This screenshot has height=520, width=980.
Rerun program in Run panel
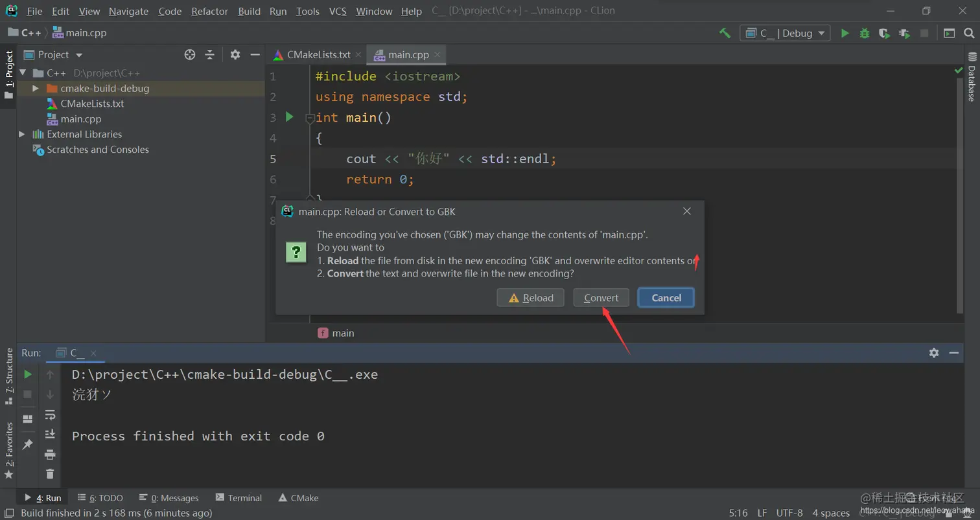coord(27,374)
